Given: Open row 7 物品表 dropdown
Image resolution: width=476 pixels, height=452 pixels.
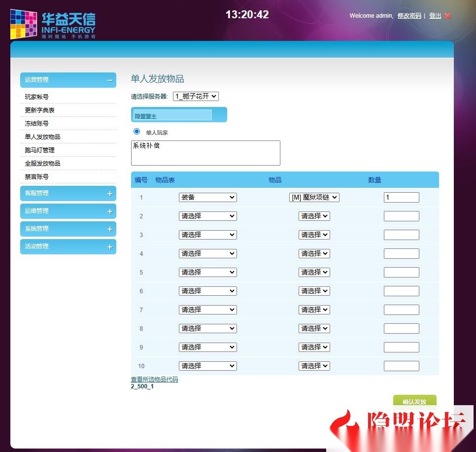Looking at the screenshot, I should click(207, 310).
